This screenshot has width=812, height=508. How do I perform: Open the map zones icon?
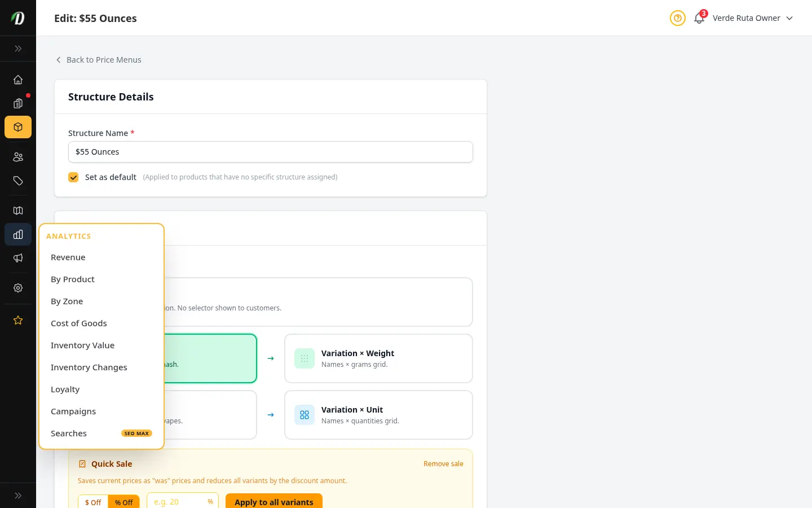click(18, 211)
